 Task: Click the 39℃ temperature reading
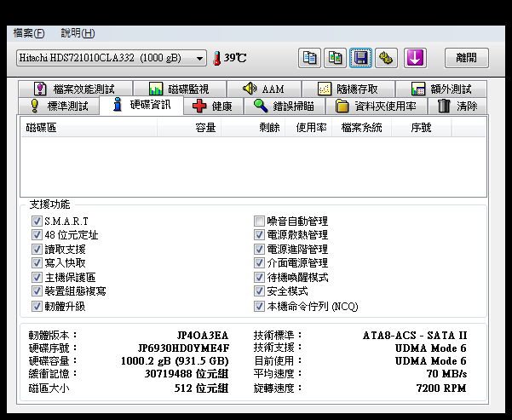[235, 58]
